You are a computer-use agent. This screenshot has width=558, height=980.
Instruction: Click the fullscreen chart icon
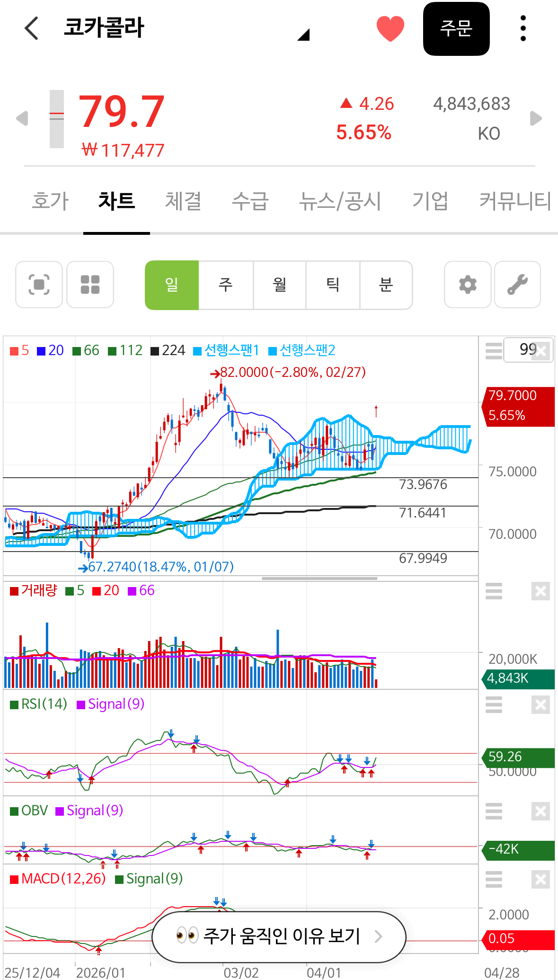tap(39, 285)
